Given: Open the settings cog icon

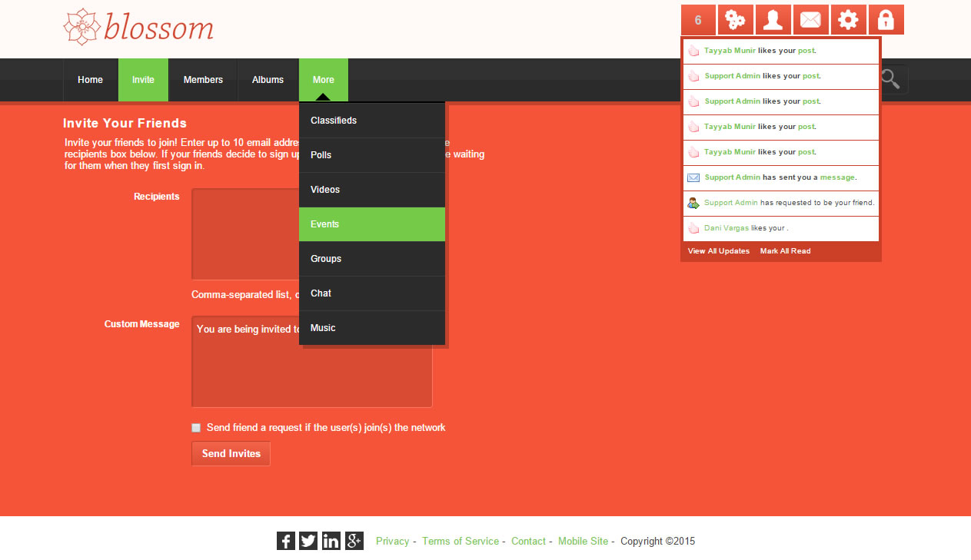Looking at the screenshot, I should (848, 20).
